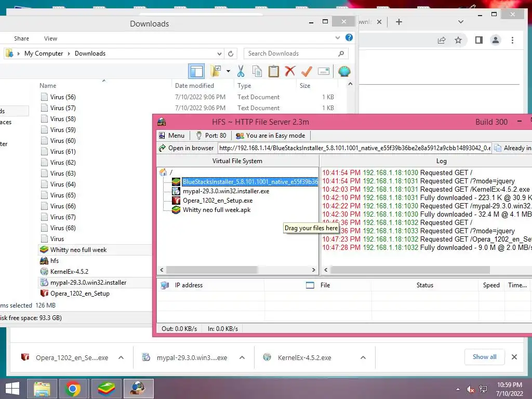Viewport: 532px width, 399px height.
Task: Click the Copy icon in Explorer toolbar
Action: [x=257, y=71]
